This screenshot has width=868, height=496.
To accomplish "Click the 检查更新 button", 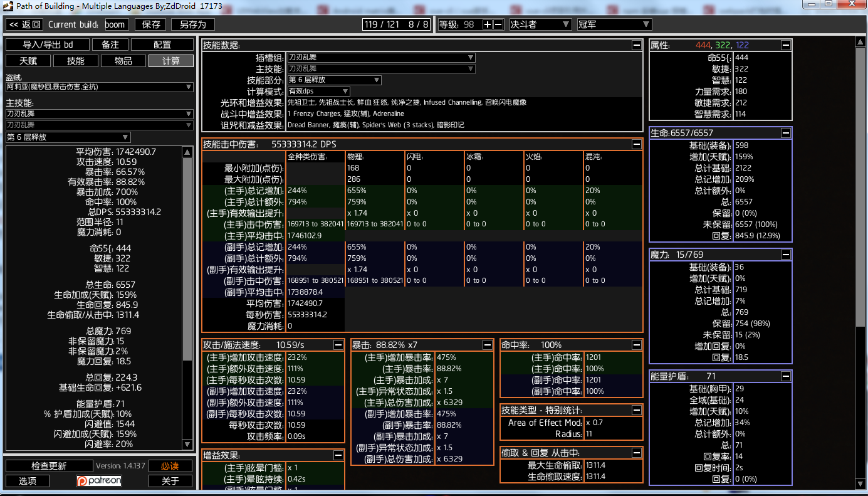I will tap(49, 466).
